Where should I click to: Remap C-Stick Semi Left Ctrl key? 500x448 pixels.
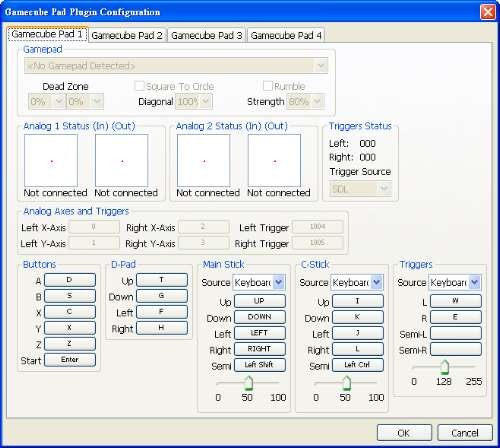pos(358,365)
